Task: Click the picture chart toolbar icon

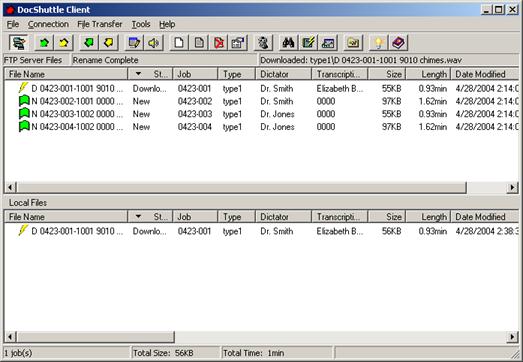Action: tap(328, 43)
